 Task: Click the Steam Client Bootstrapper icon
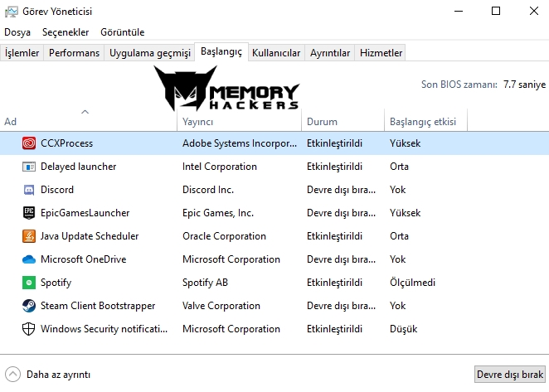[29, 306]
